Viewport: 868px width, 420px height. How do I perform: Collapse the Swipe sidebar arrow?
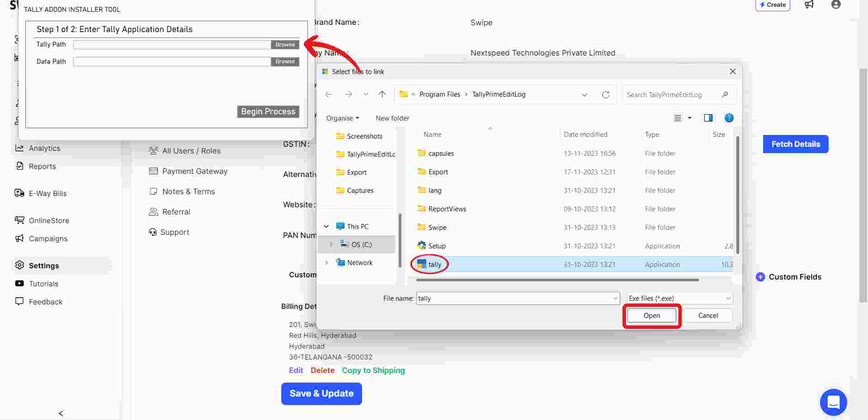pyautogui.click(x=61, y=413)
